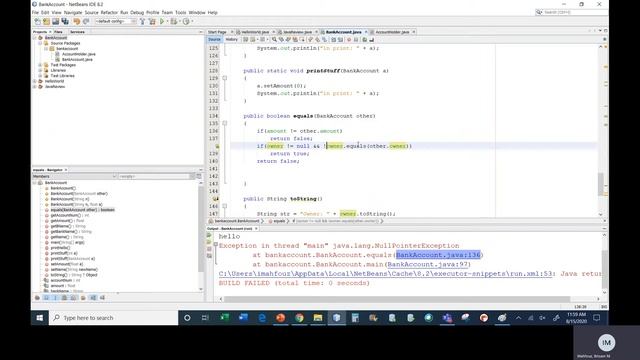This screenshot has height=360, width=640.
Task: Click the Build Project hammer icon
Action: [142, 21]
